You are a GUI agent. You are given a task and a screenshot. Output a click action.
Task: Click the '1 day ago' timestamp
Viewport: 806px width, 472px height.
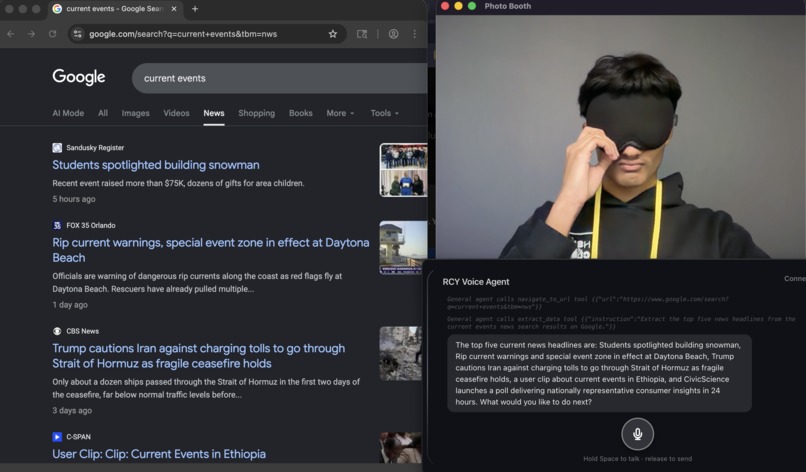coord(70,304)
